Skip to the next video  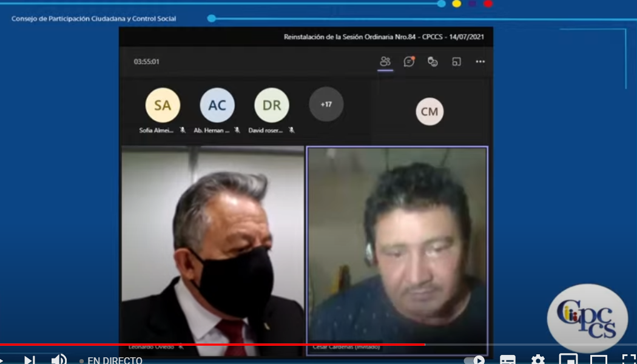pyautogui.click(x=29, y=360)
